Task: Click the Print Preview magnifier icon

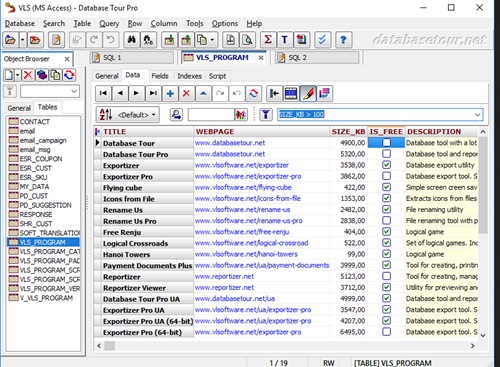Action: click(247, 40)
